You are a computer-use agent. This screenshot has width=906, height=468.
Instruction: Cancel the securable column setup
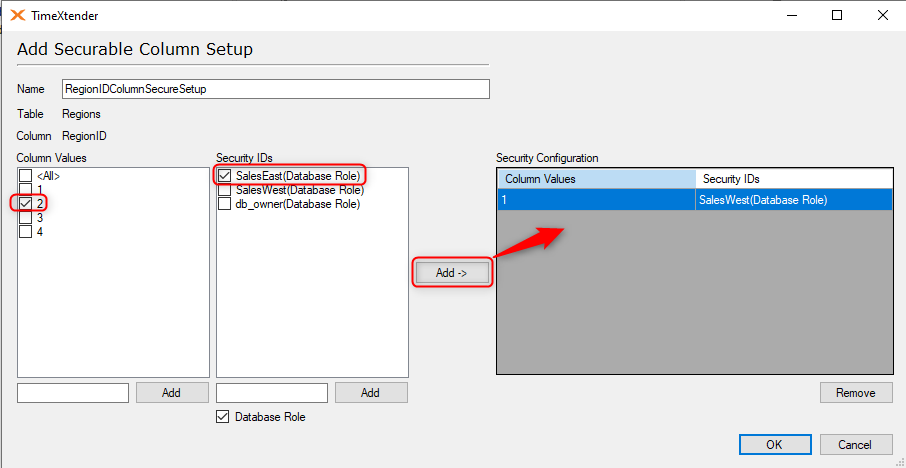click(855, 444)
